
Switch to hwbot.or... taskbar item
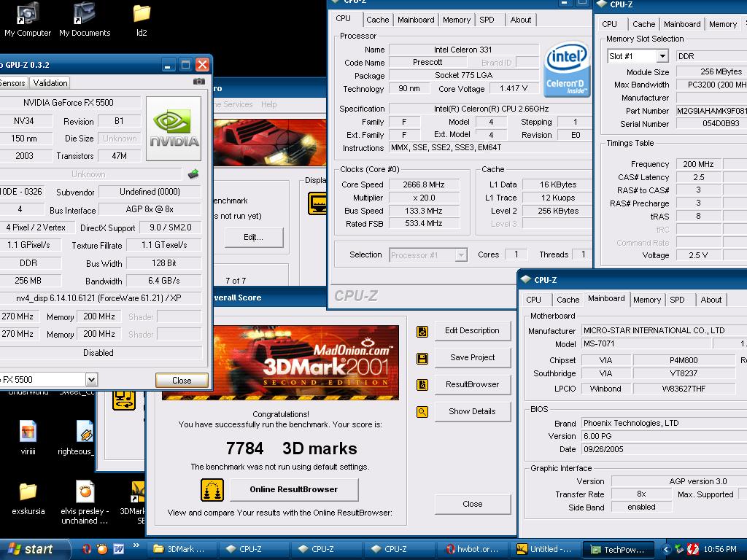(x=473, y=549)
